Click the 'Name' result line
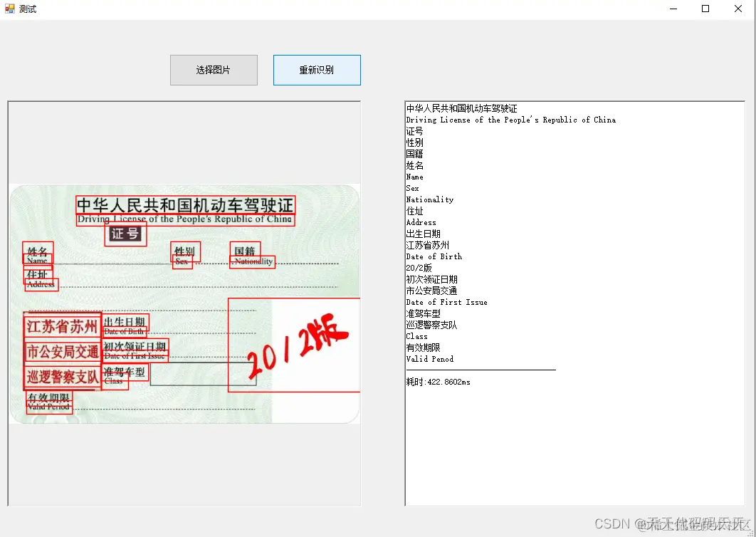 414,177
